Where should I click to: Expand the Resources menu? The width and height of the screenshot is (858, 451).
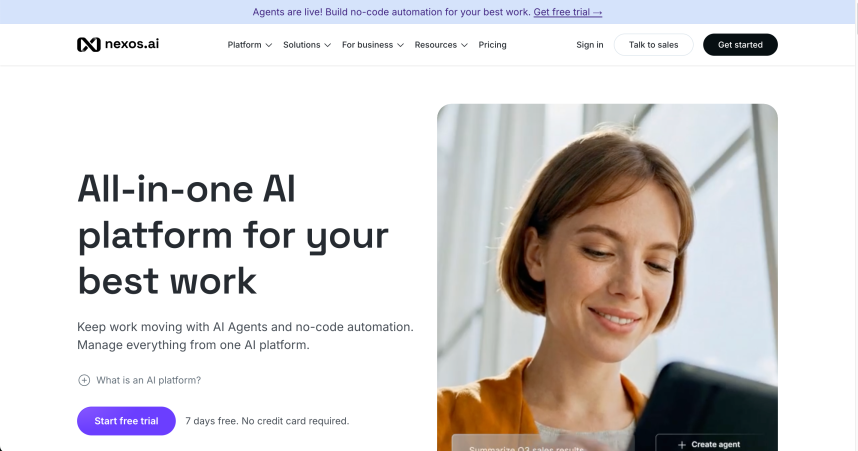(x=441, y=45)
